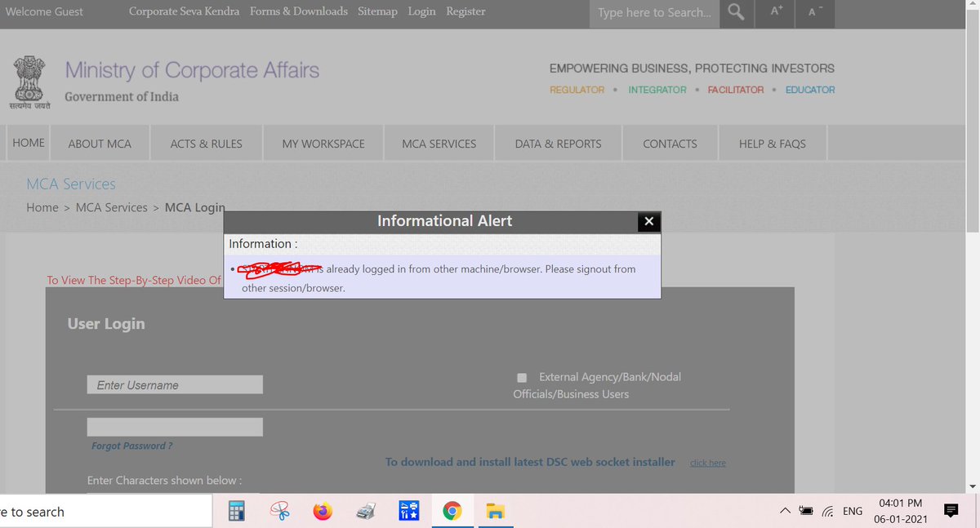Click the 'already logged in' alert message

tap(438, 278)
